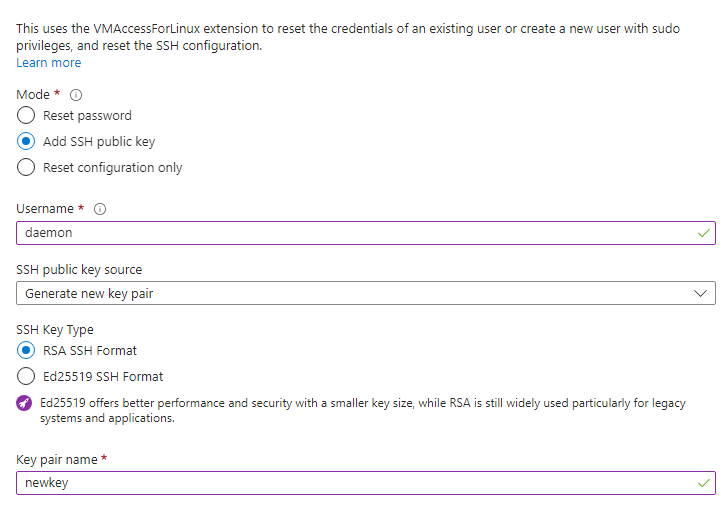The width and height of the screenshot is (727, 518).
Task: Click the Mode field label
Action: tap(33, 94)
